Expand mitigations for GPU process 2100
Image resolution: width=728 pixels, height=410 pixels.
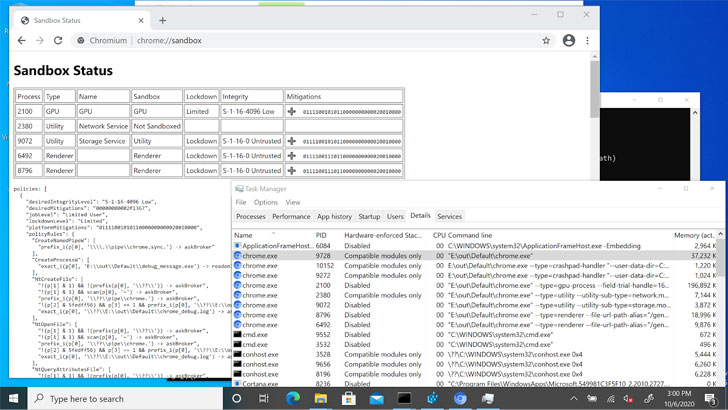click(x=292, y=112)
